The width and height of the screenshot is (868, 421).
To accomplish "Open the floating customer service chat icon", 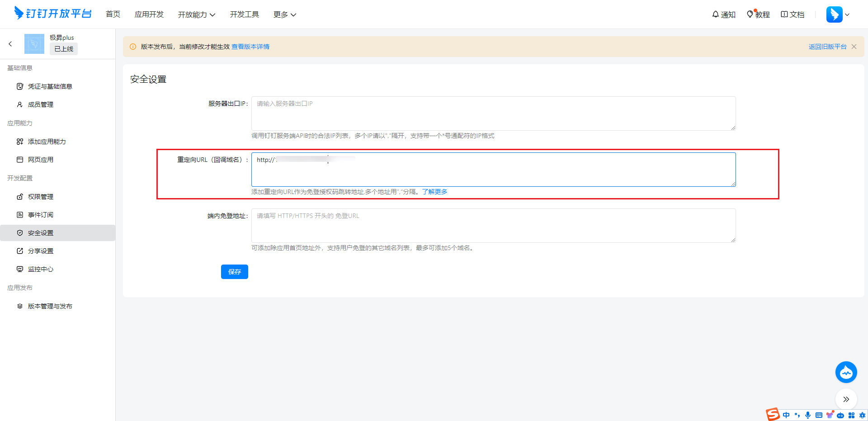I will 846,373.
